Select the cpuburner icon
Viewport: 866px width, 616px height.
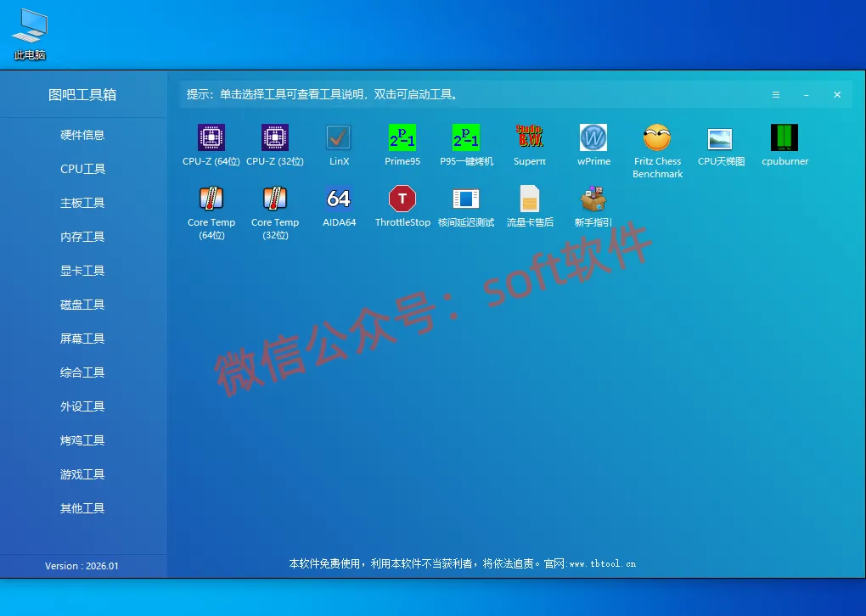tap(784, 137)
